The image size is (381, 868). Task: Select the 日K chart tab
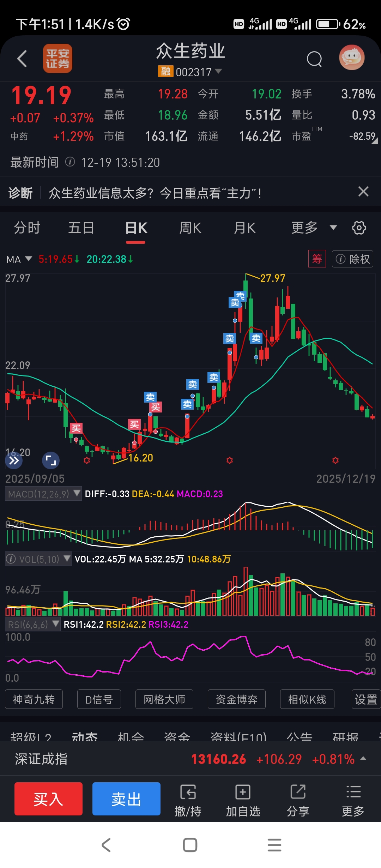tap(136, 228)
